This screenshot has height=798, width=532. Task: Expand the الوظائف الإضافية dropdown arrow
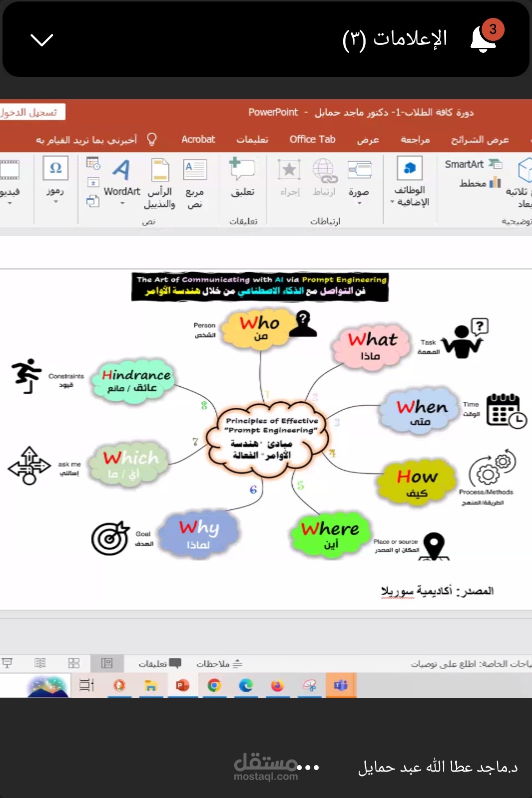coord(392,202)
